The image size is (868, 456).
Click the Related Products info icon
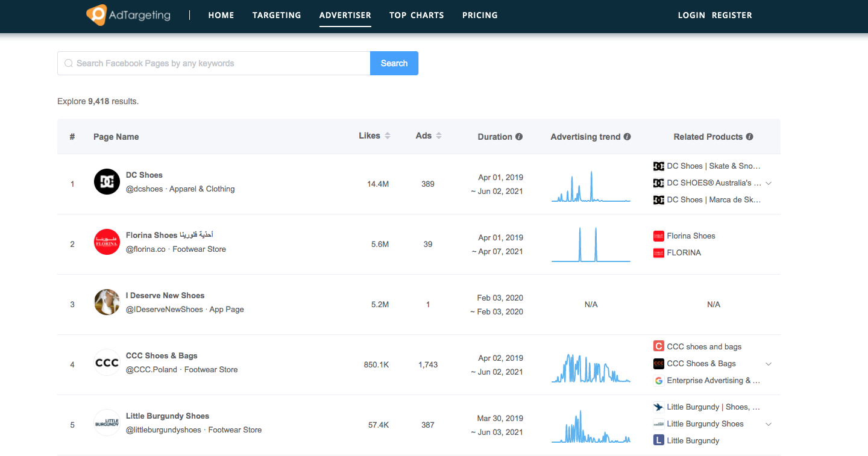click(749, 137)
